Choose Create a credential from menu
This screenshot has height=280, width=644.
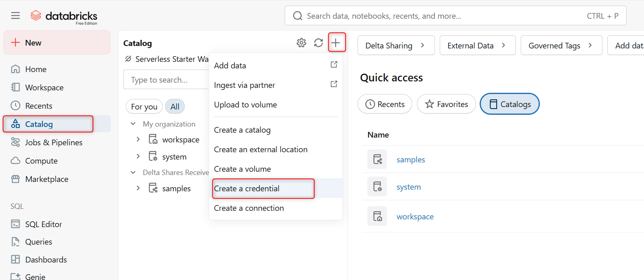pos(247,188)
